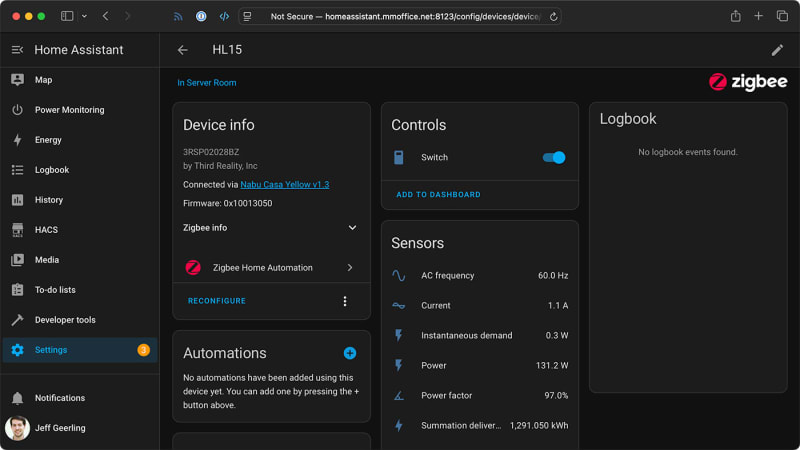Open the Nabu Casa Yellow v1.3 link
The height and width of the screenshot is (450, 800).
point(284,185)
